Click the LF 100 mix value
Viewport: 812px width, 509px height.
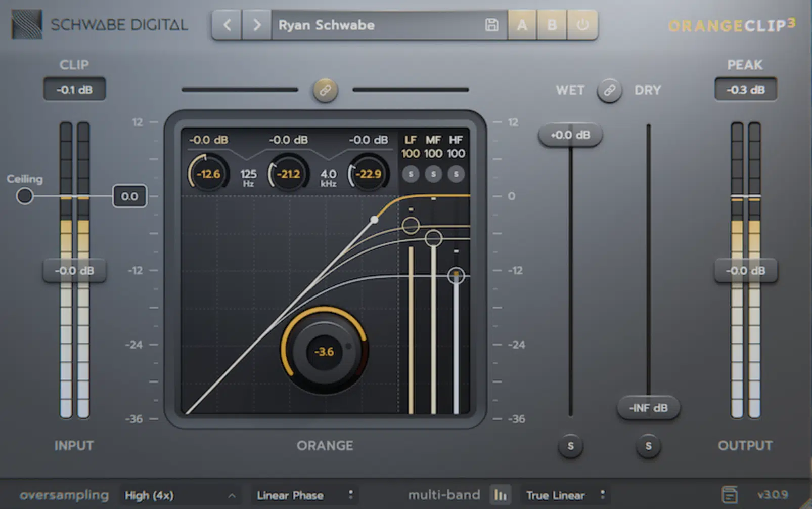click(411, 153)
